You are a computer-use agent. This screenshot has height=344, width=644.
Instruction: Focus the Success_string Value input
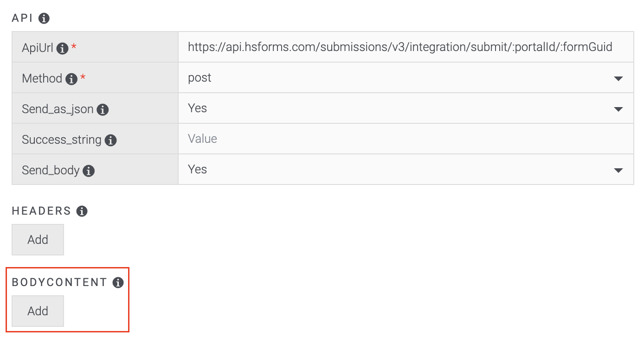click(x=406, y=139)
